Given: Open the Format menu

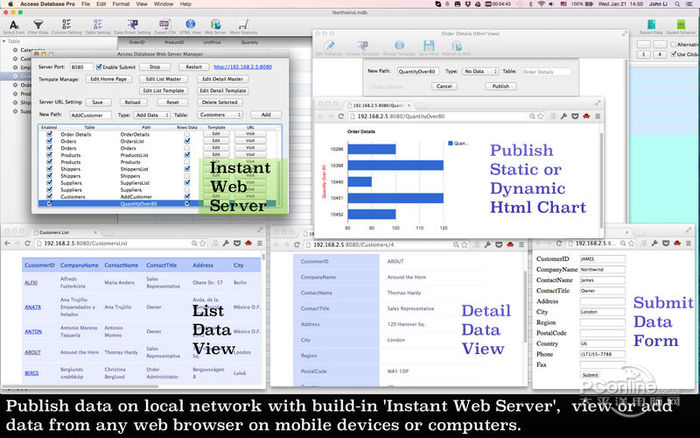Looking at the screenshot, I should [121, 4].
